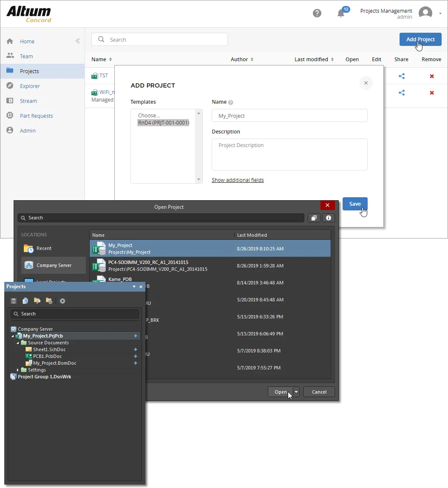Click the Name help hint icon
This screenshot has height=488, width=448.
click(230, 102)
